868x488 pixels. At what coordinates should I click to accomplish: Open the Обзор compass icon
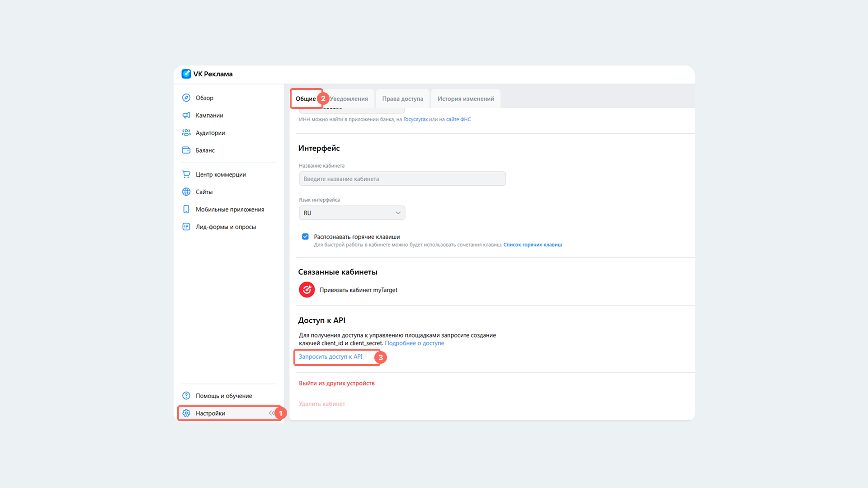point(186,98)
